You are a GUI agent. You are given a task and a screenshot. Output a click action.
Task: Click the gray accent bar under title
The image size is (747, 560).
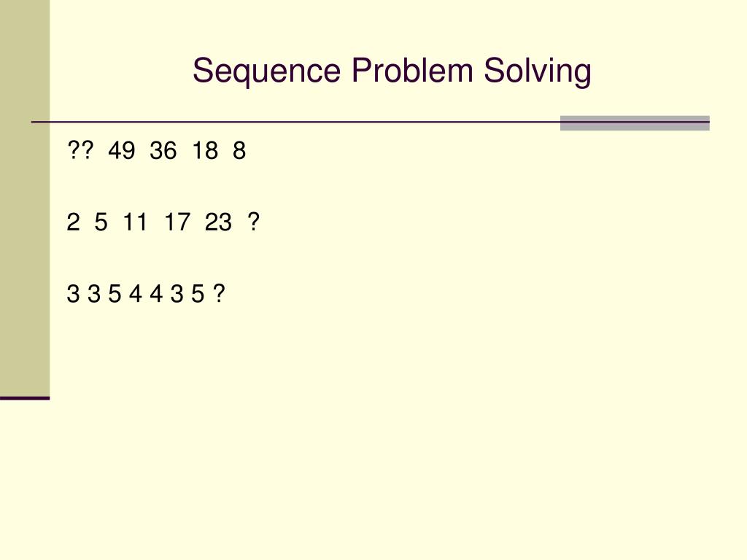[x=635, y=122]
